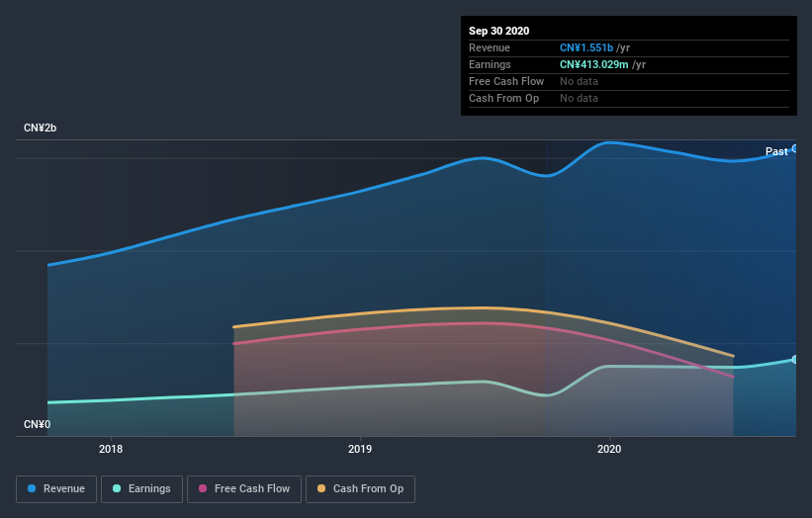Toggle the Earnings legend button
Screen dimensions: 812x518
pos(141,489)
